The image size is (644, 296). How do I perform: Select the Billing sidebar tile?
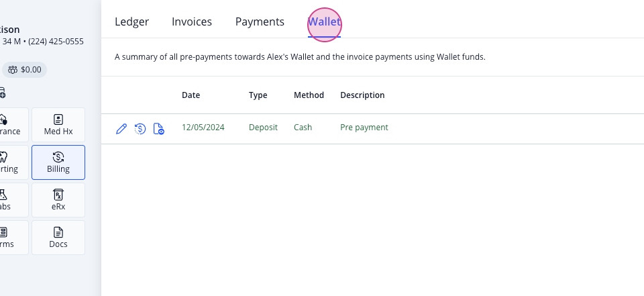[x=58, y=162]
